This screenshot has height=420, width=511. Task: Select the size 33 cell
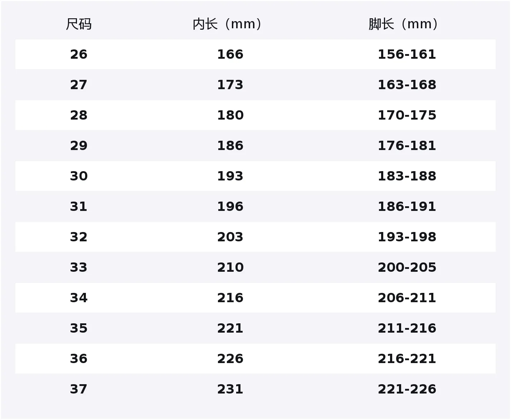click(79, 267)
